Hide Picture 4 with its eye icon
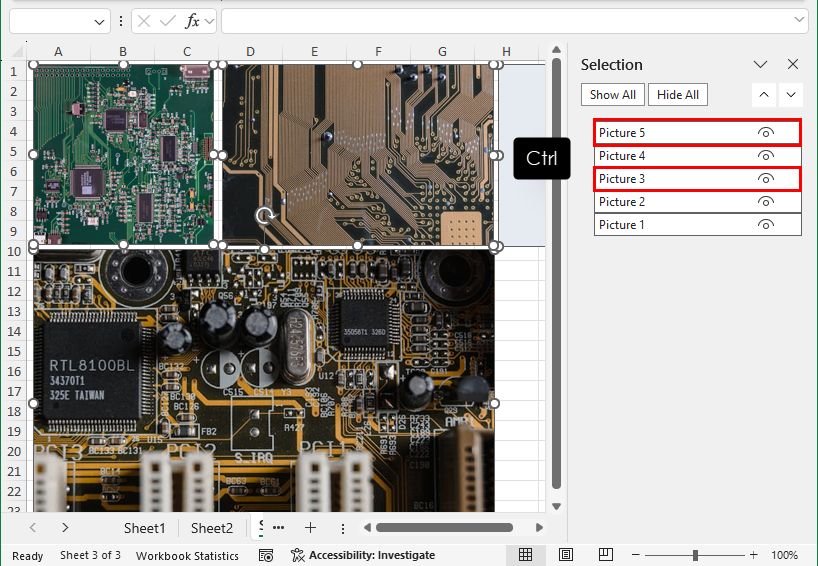 (765, 155)
